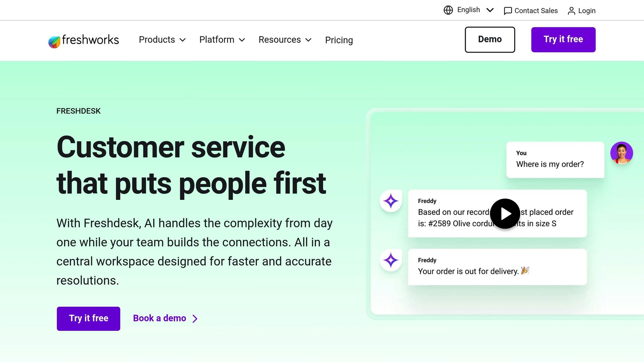This screenshot has width=644, height=362.
Task: Click the Demo button
Action: (490, 39)
